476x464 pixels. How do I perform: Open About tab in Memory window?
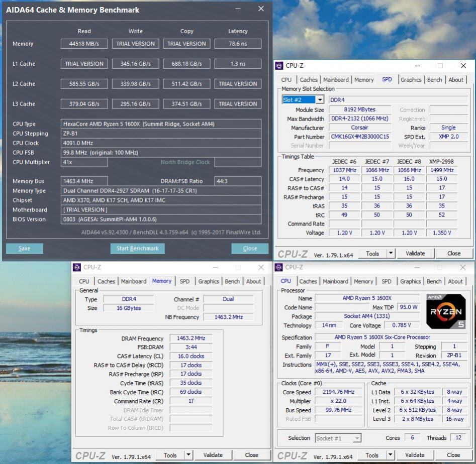click(253, 281)
